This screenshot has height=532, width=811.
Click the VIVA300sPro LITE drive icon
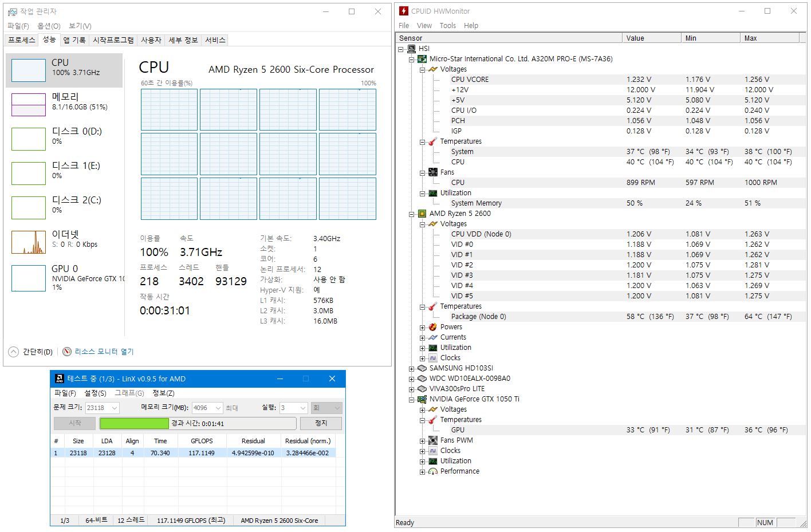tap(422, 389)
